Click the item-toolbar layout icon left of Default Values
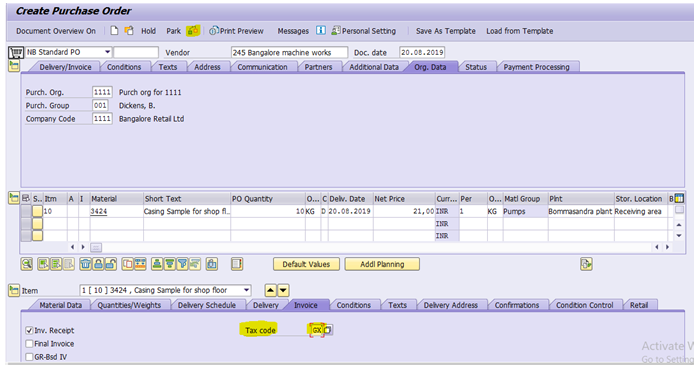 (x=237, y=264)
